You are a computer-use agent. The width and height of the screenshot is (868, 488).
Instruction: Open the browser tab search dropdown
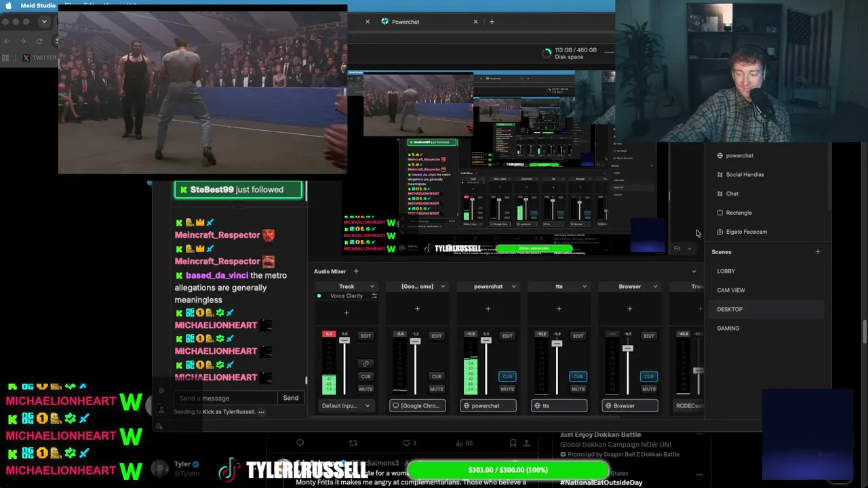pyautogui.click(x=44, y=22)
